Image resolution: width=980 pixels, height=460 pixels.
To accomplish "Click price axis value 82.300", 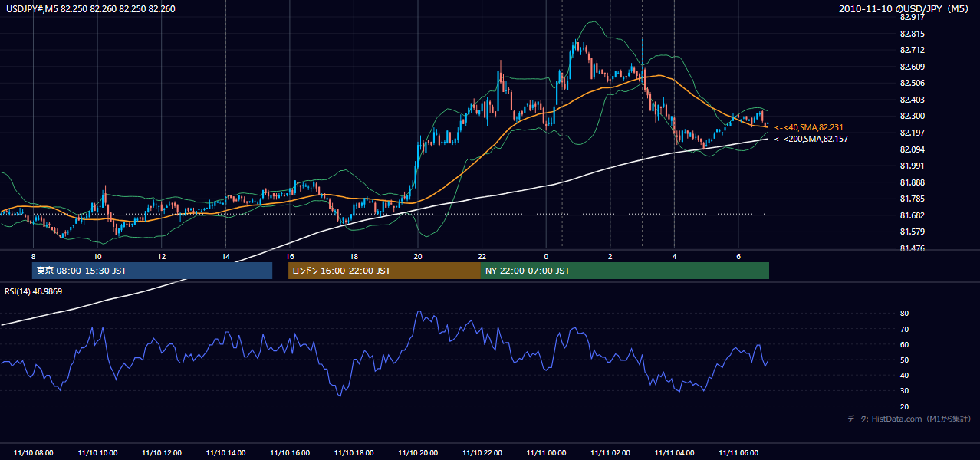I will coord(912,116).
